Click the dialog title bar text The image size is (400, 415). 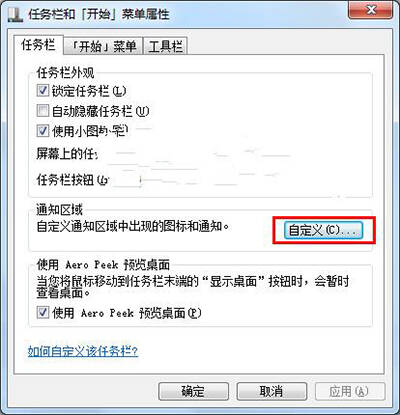pyautogui.click(x=98, y=15)
